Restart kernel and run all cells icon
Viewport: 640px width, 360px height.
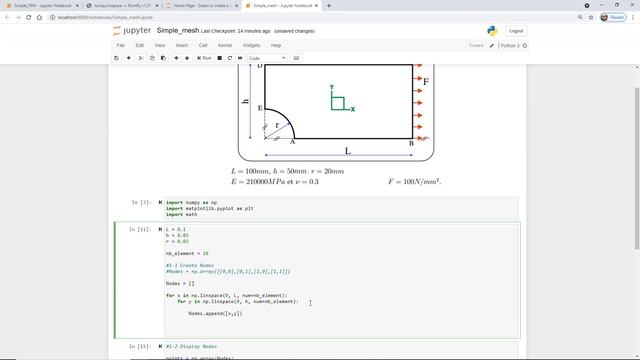point(240,58)
